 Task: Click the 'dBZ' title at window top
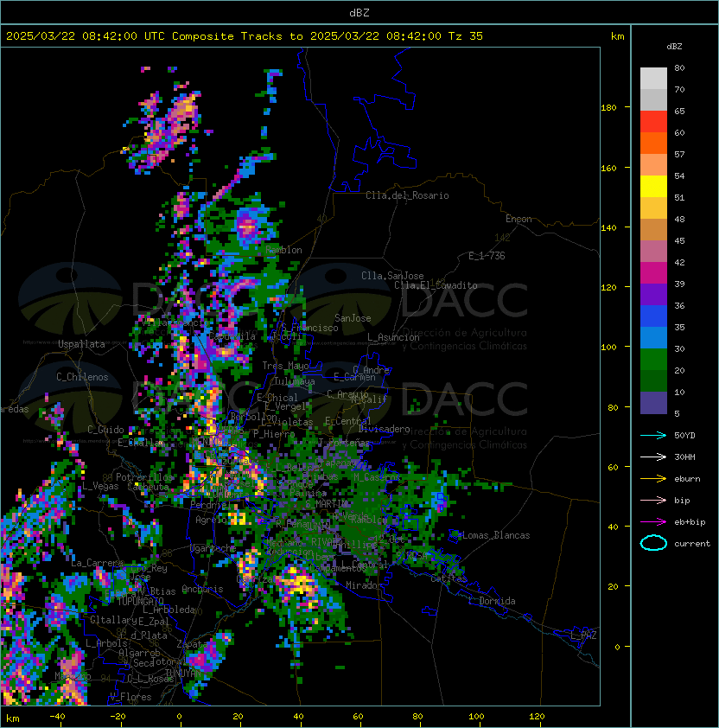[359, 13]
